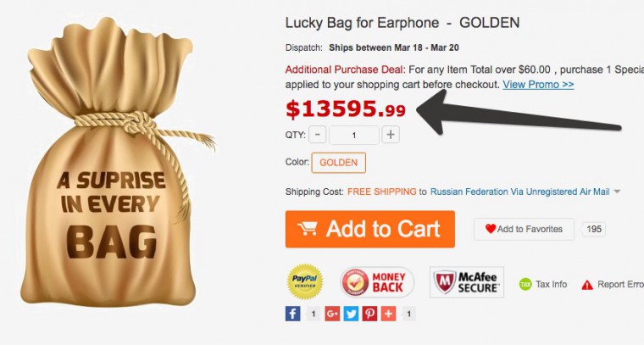Open the View Promo link

538,85
